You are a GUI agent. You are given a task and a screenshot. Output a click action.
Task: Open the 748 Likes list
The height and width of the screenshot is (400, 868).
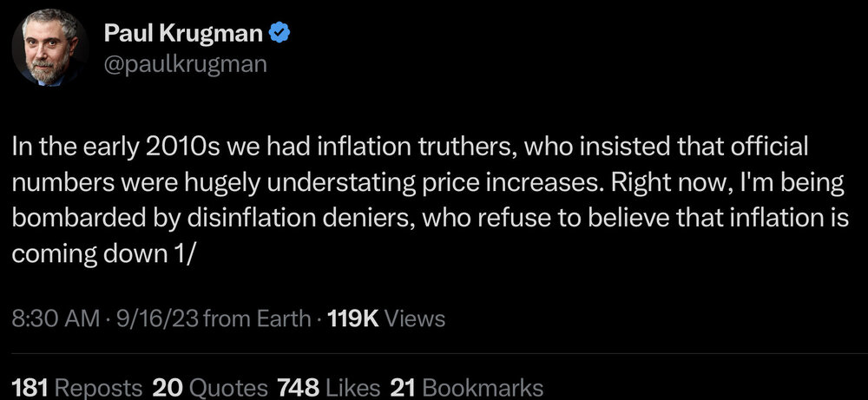(324, 387)
